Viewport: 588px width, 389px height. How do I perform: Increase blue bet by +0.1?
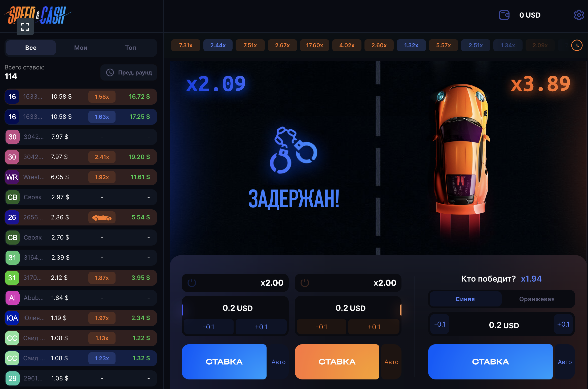tap(261, 327)
